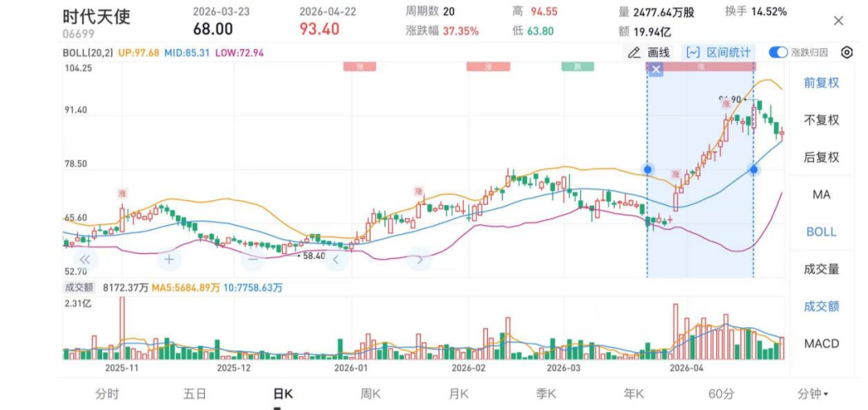
Task: Select 不复权 price adjustment option
Action: point(821,121)
